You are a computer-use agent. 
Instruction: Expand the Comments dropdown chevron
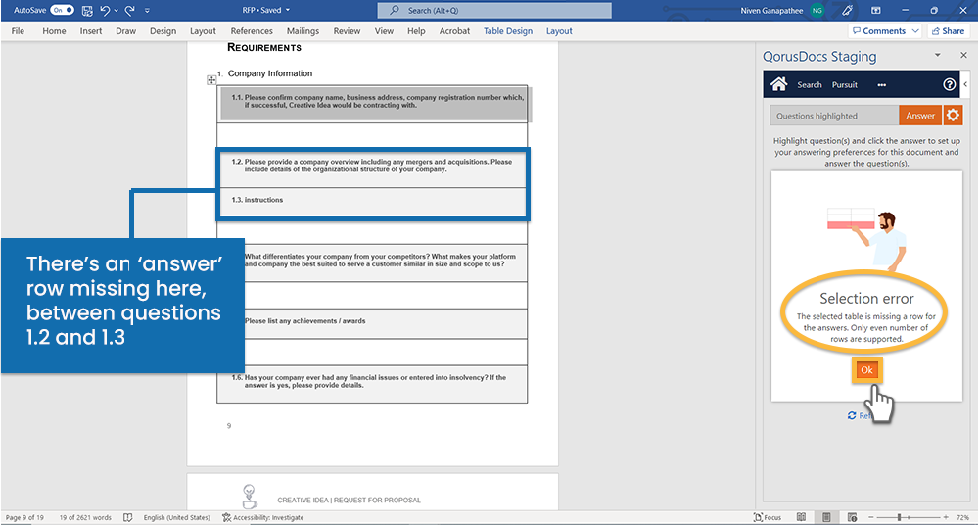(915, 31)
